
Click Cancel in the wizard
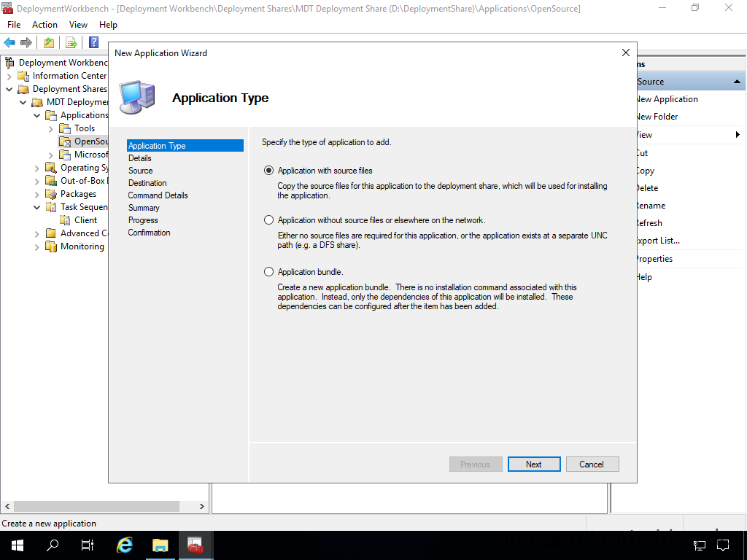592,464
